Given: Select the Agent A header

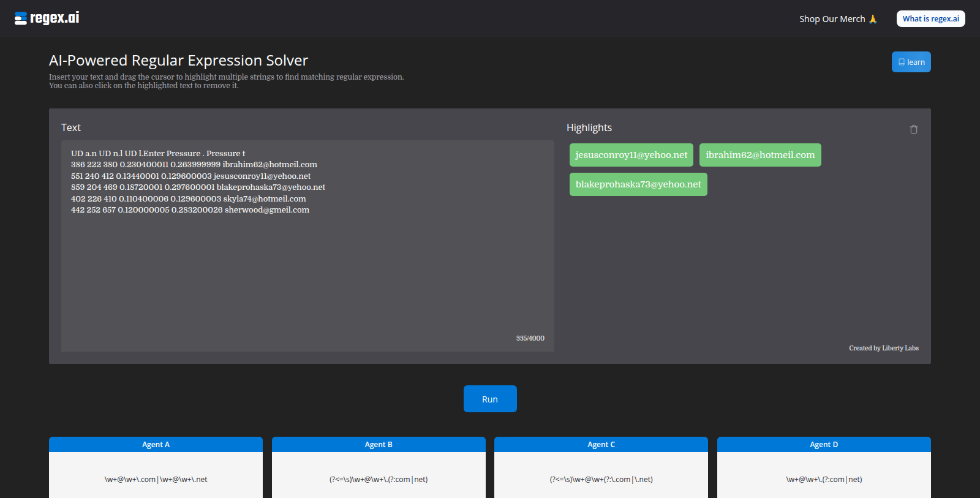Looking at the screenshot, I should tap(156, 445).
